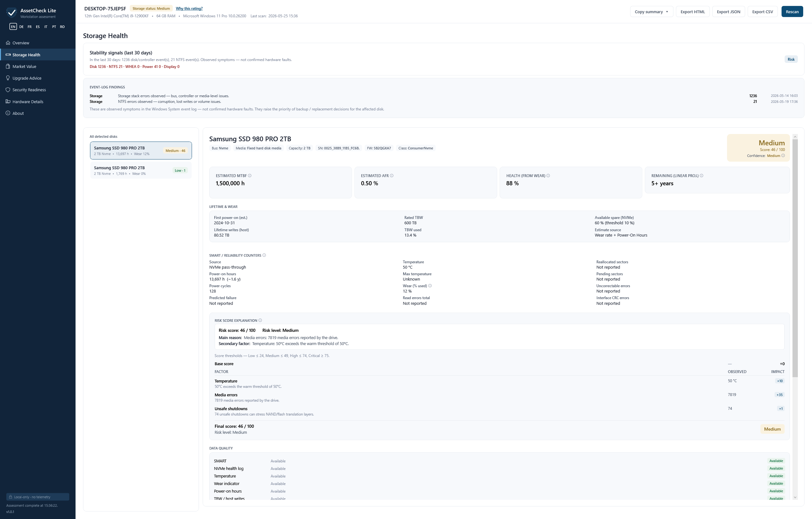Click the 'Medium · 46' disk badge
This screenshot has width=812, height=519.
(175, 151)
